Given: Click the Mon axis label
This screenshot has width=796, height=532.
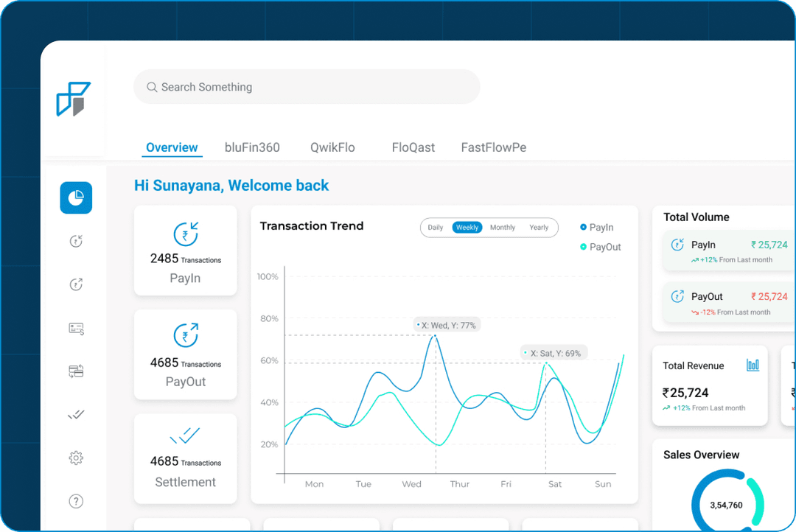Looking at the screenshot, I should pos(314,484).
